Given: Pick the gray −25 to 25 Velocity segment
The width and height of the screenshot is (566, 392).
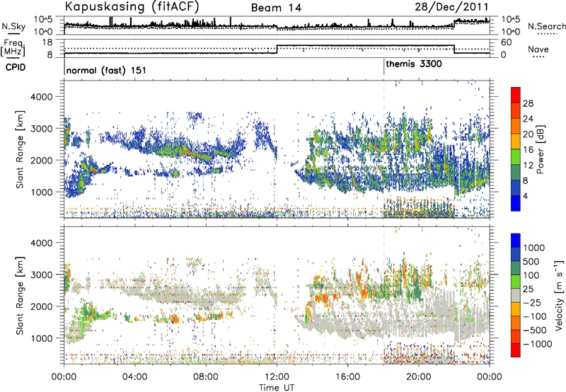Looking at the screenshot, I should point(516,296).
